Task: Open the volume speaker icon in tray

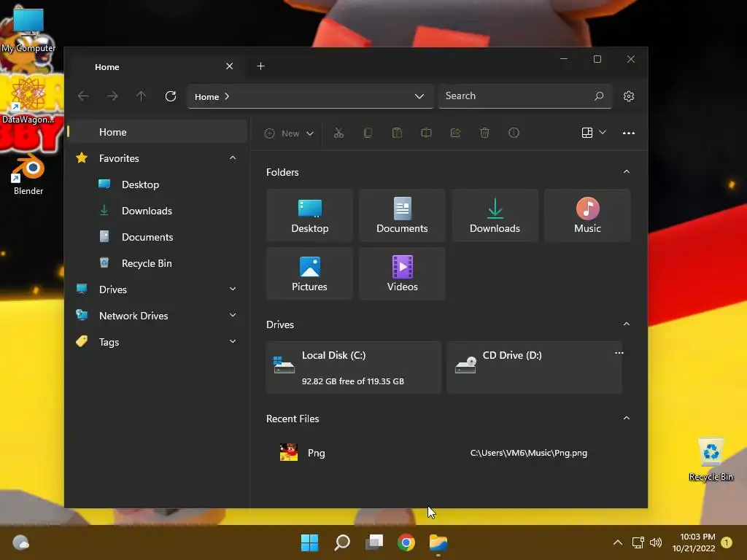Action: [x=656, y=542]
